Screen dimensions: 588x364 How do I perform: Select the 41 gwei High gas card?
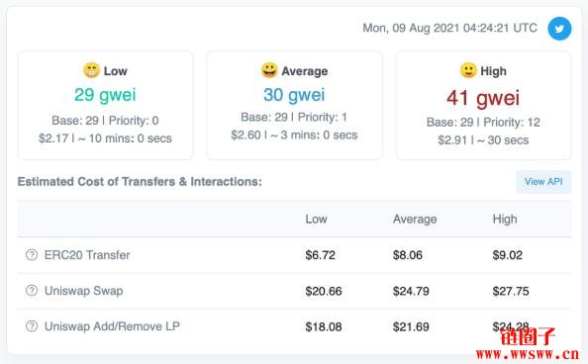483,105
